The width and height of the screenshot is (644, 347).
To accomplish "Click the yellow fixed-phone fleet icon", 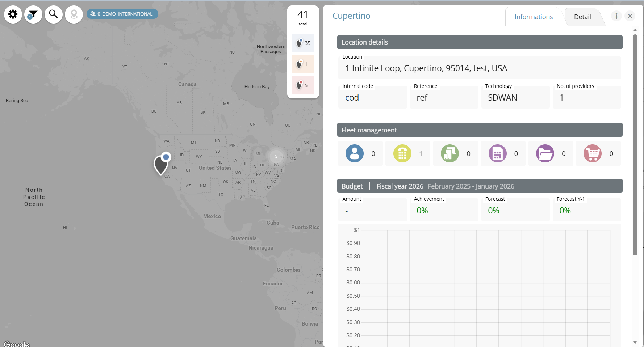I will (x=402, y=153).
